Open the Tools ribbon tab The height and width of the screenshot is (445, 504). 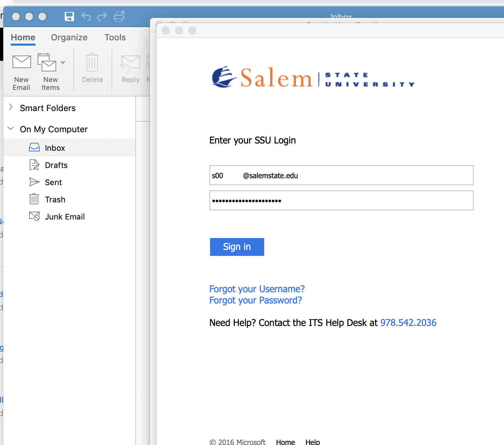pos(115,37)
